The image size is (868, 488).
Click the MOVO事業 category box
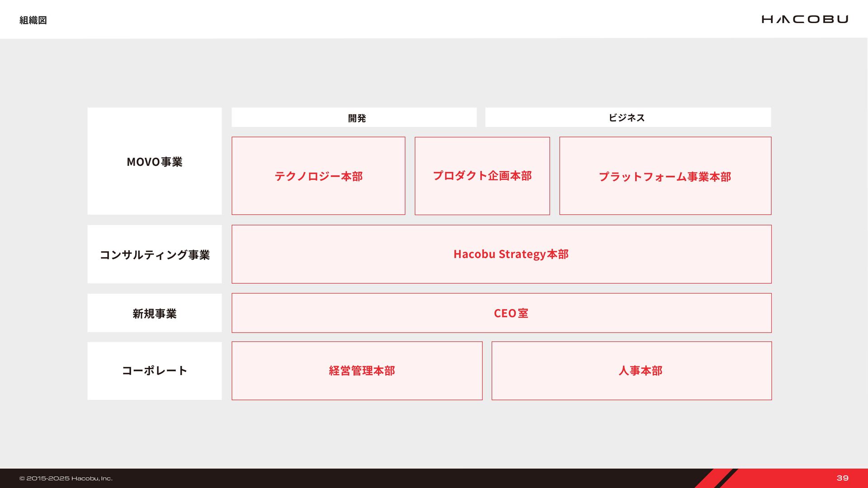(155, 161)
